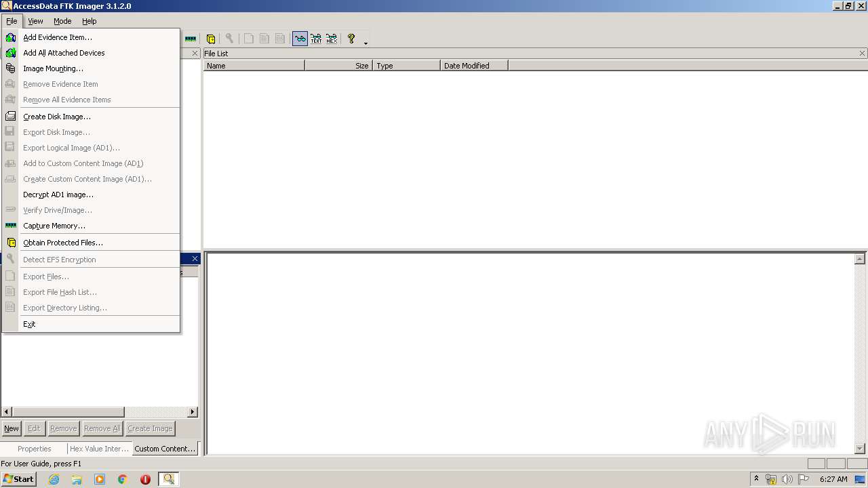Viewport: 868px width, 488px height.
Task: Click the Create Disk Image menu icon
Action: pyautogui.click(x=10, y=117)
